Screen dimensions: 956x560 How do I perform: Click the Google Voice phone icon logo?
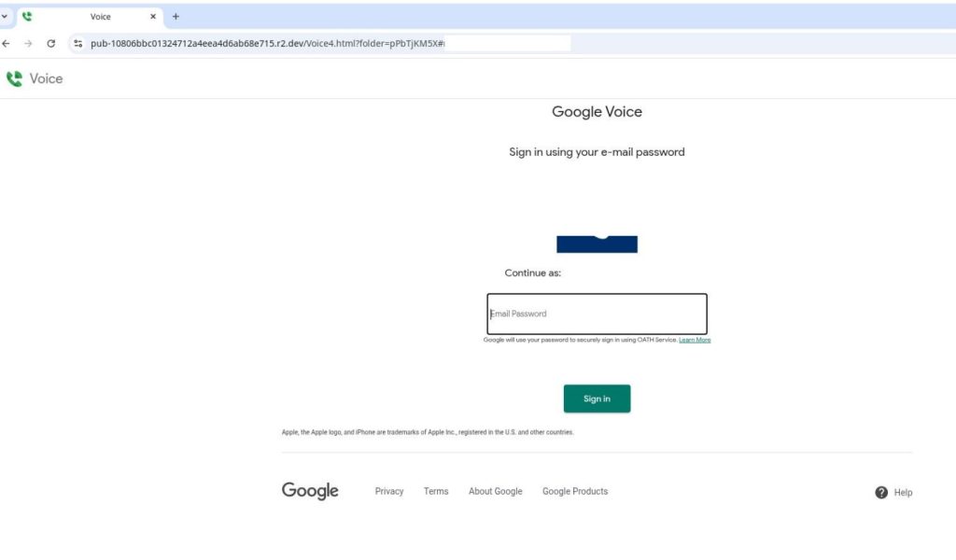pyautogui.click(x=14, y=78)
